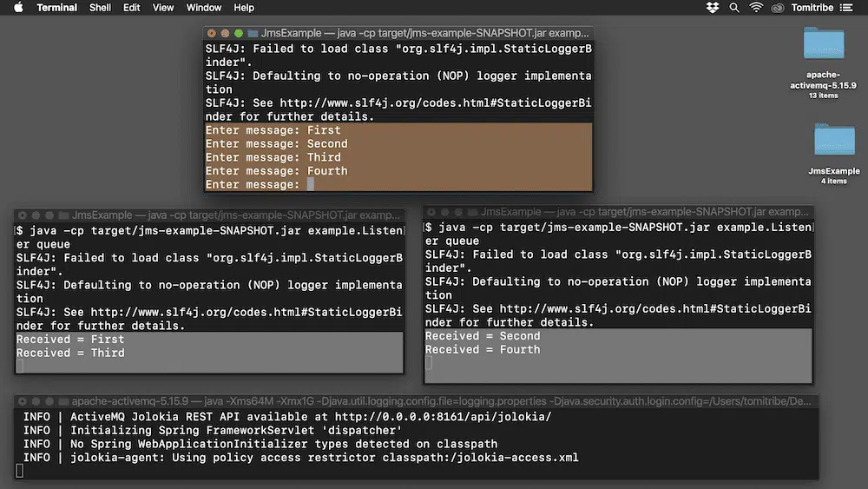Image resolution: width=868 pixels, height=489 pixels.
Task: Open the Shell menu
Action: (100, 8)
